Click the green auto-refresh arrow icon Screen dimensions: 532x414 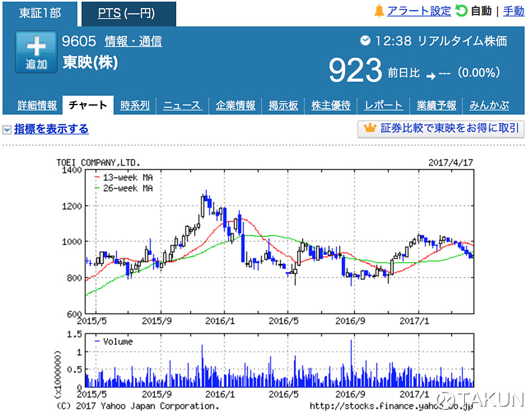(x=461, y=11)
